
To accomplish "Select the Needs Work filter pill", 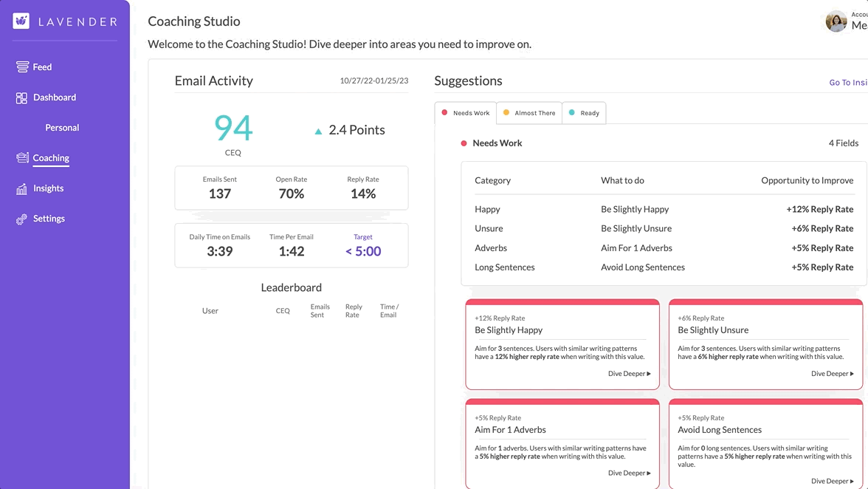I will (x=465, y=112).
